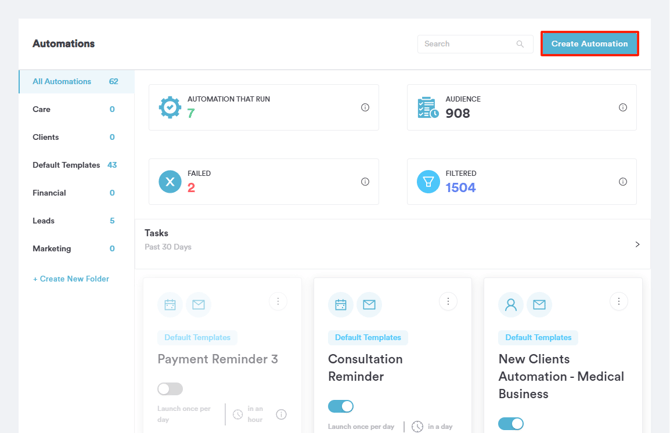Image resolution: width=670 pixels, height=433 pixels.
Task: Click the Filtered count 1504
Action: point(461,188)
